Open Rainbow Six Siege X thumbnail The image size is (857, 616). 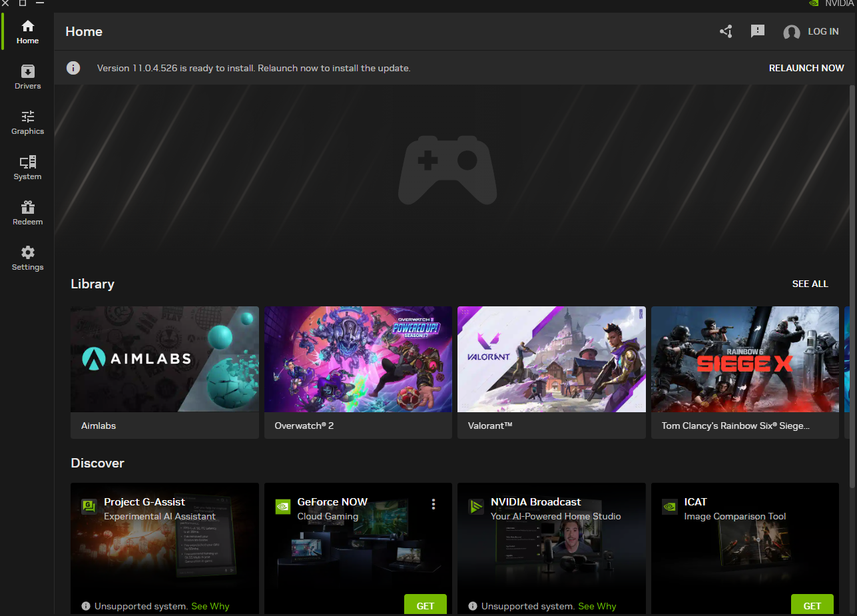coord(745,359)
